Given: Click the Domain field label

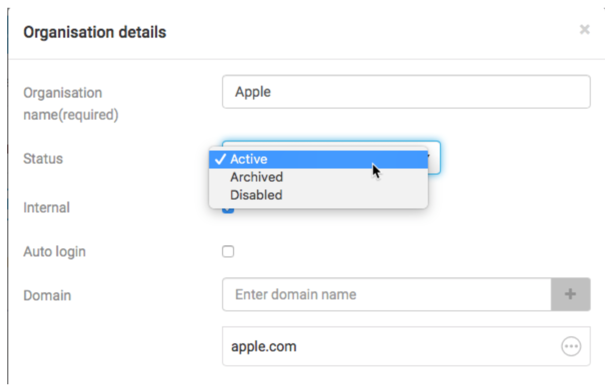Looking at the screenshot, I should 47,296.
